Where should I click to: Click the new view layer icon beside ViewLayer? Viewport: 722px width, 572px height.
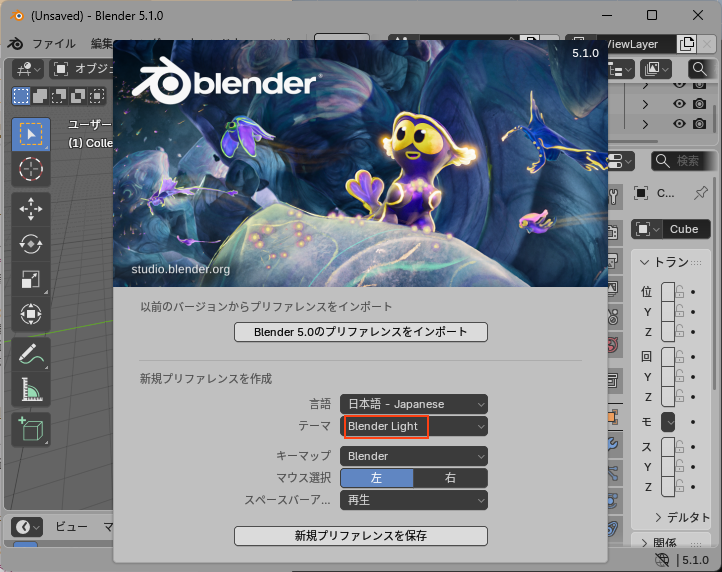click(687, 44)
